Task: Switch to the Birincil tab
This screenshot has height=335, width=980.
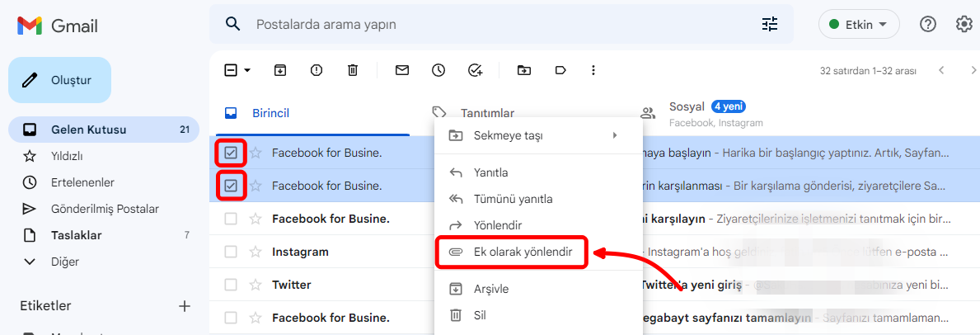Action: (x=312, y=113)
